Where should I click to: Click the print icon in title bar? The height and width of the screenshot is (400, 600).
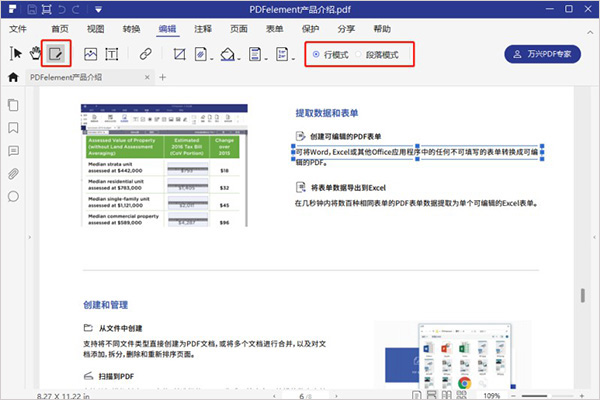(x=46, y=10)
